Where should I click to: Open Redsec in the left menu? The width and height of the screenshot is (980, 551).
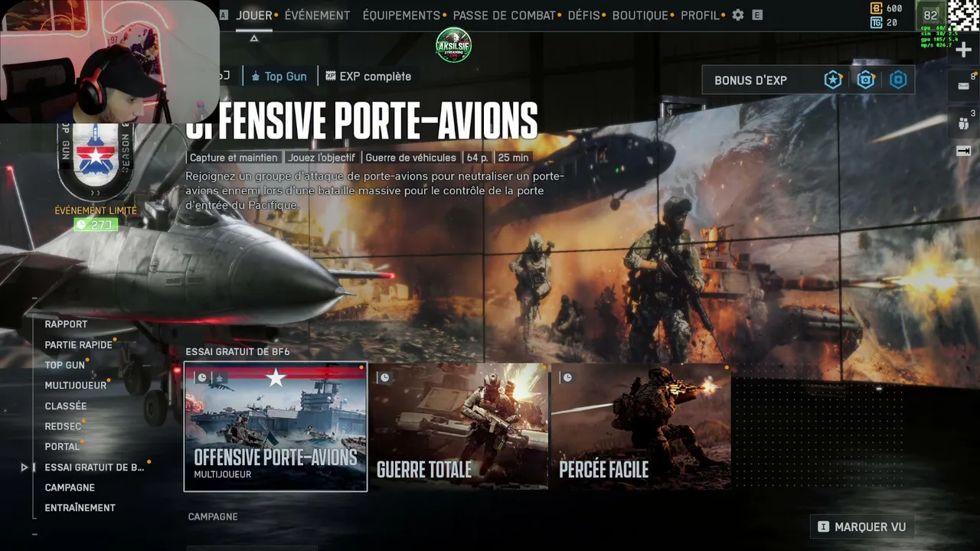tap(63, 426)
